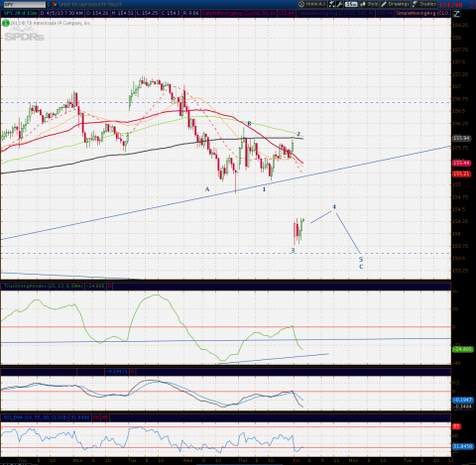476x465 pixels.
Task: Open the 15m timeframe selector
Action: (351, 4)
